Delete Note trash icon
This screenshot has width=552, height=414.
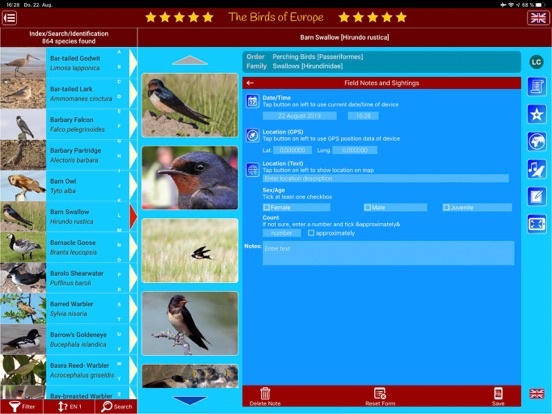tap(265, 396)
